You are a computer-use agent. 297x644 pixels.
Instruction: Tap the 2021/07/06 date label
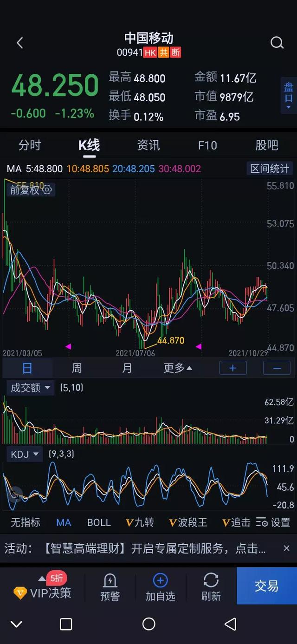(x=135, y=353)
